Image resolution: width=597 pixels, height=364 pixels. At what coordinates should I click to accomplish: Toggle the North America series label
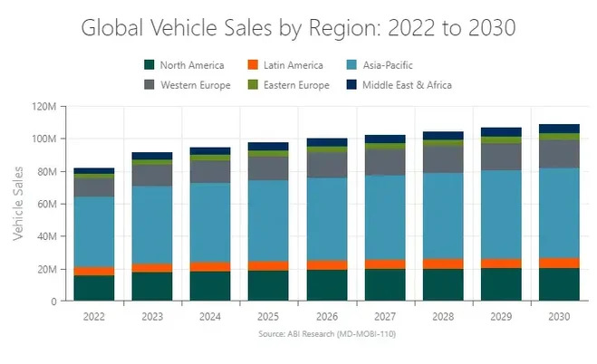(191, 64)
